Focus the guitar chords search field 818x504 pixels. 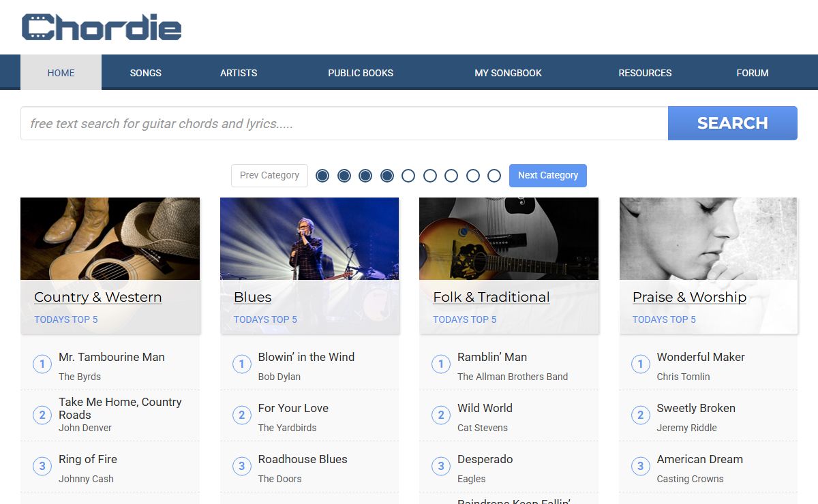[344, 123]
